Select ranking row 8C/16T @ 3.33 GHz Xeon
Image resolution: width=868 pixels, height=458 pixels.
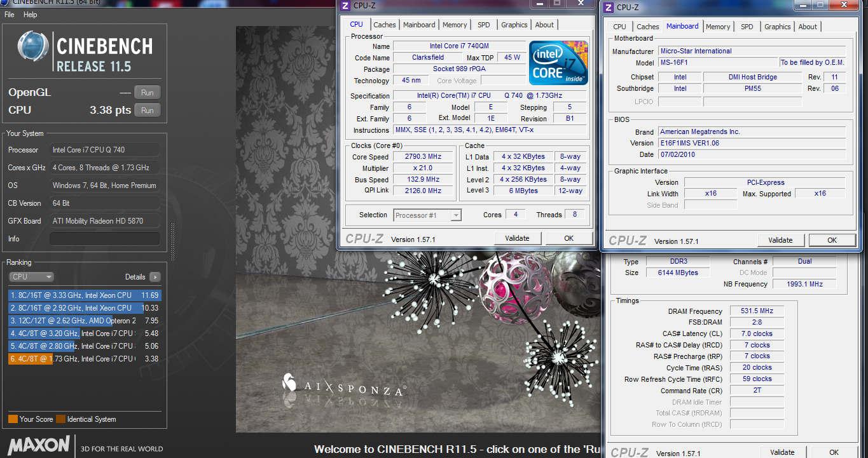coord(85,295)
